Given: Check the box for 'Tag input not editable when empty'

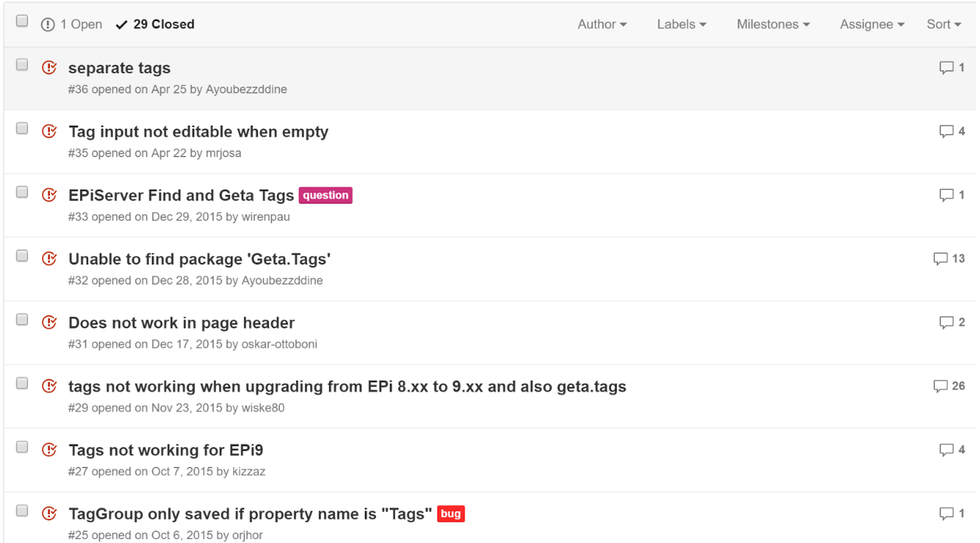Looking at the screenshot, I should pyautogui.click(x=22, y=128).
